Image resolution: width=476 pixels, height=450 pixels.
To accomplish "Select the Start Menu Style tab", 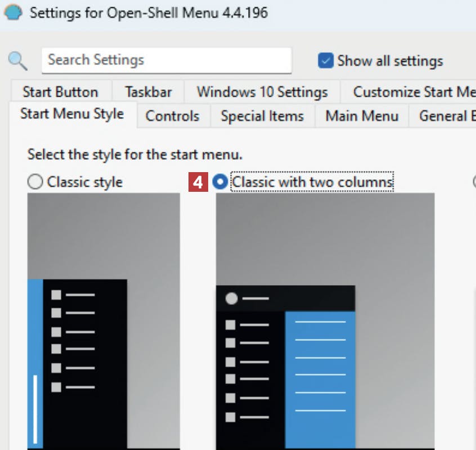I will click(72, 114).
